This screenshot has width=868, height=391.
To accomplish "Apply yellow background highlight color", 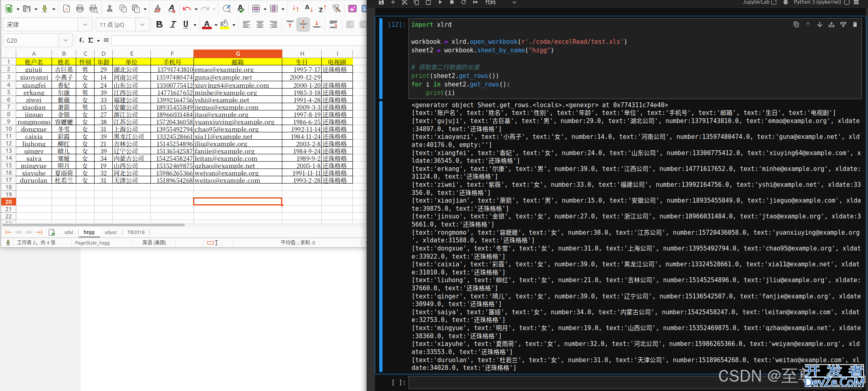I will click(225, 25).
